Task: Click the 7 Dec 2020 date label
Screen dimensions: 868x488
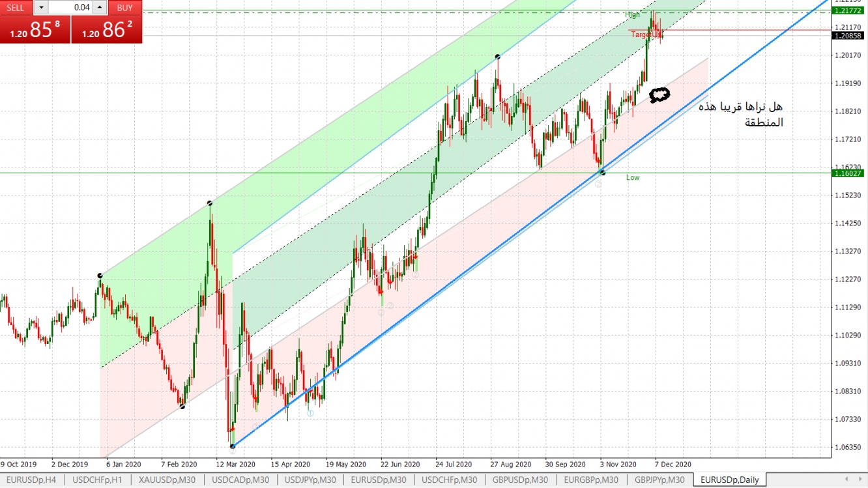Action: 673,465
